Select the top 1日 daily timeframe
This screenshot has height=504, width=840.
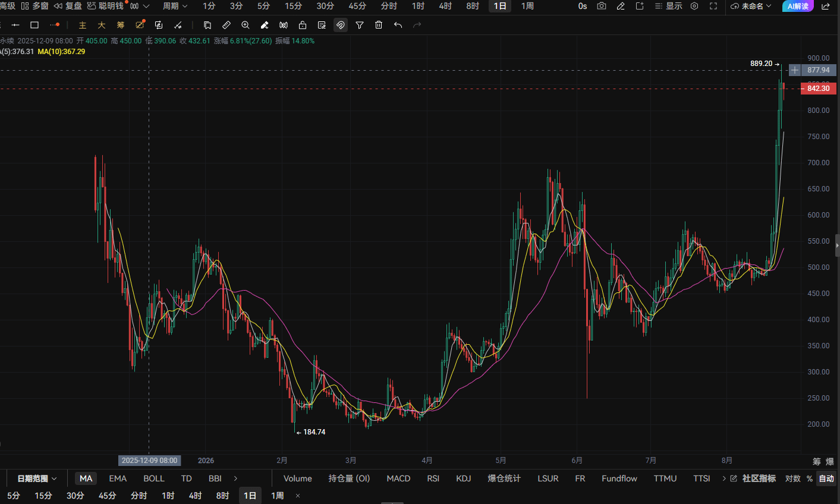tap(500, 6)
